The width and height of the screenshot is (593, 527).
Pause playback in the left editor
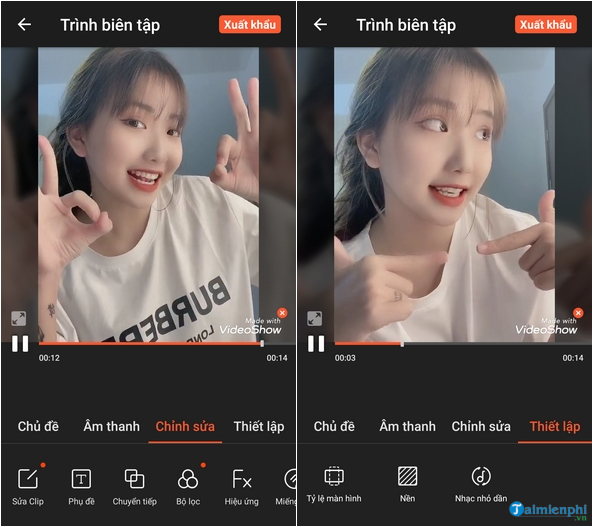[20, 344]
